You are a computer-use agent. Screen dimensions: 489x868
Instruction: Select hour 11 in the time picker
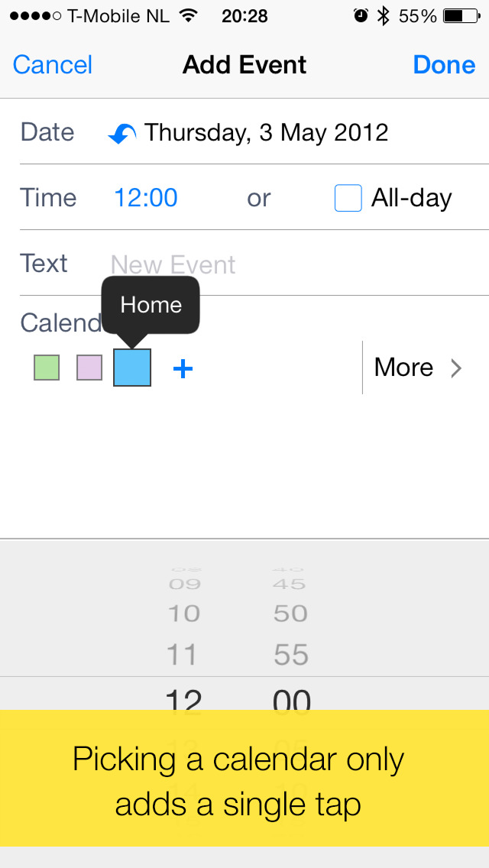tap(183, 655)
